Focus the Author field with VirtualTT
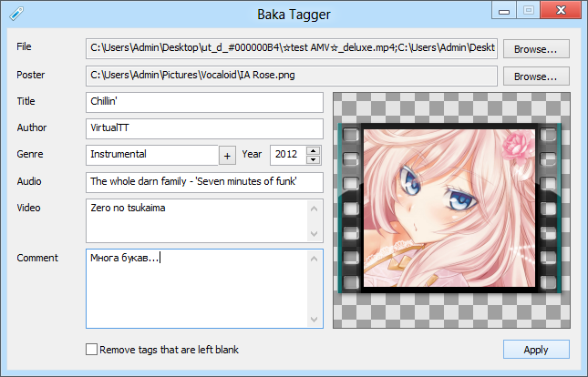 pyautogui.click(x=204, y=129)
